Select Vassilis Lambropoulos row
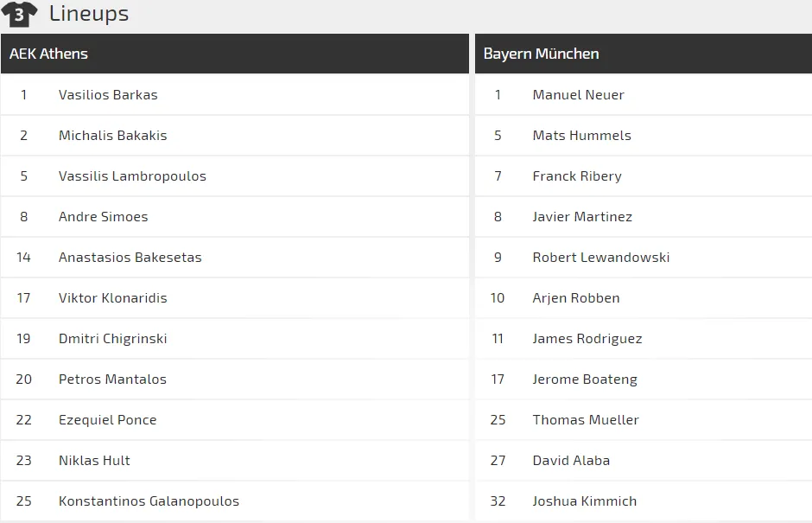 pos(132,176)
